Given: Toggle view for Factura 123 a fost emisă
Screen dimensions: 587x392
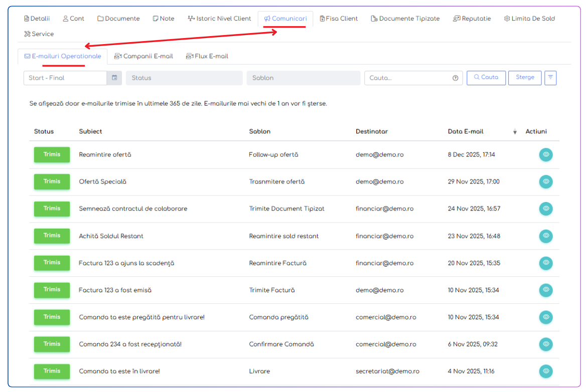Looking at the screenshot, I should pos(546,290).
